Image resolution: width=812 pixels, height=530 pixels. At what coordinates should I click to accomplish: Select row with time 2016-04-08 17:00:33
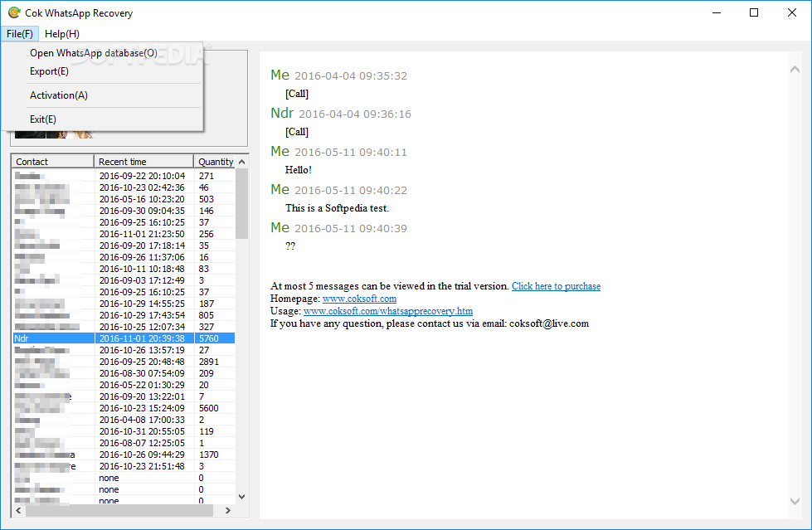point(124,420)
